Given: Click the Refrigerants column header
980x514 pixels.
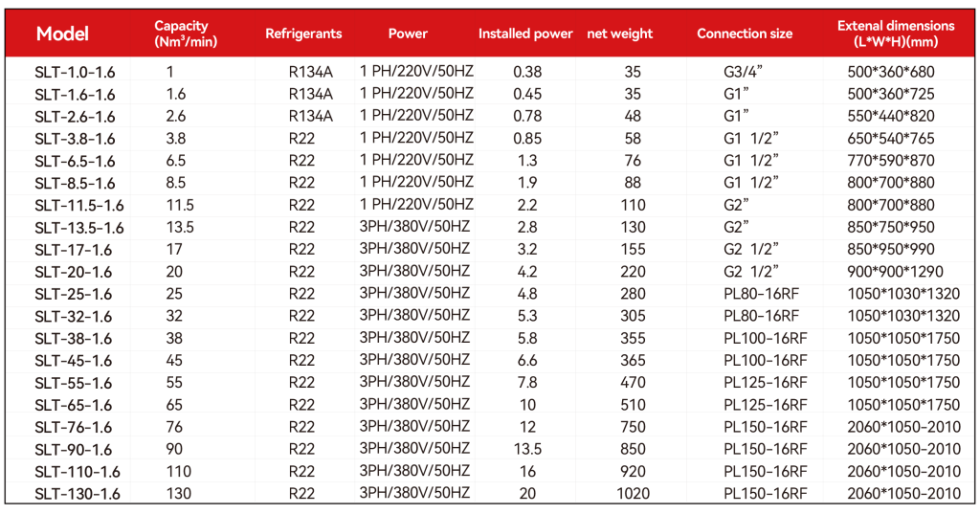Looking at the screenshot, I should [x=303, y=34].
